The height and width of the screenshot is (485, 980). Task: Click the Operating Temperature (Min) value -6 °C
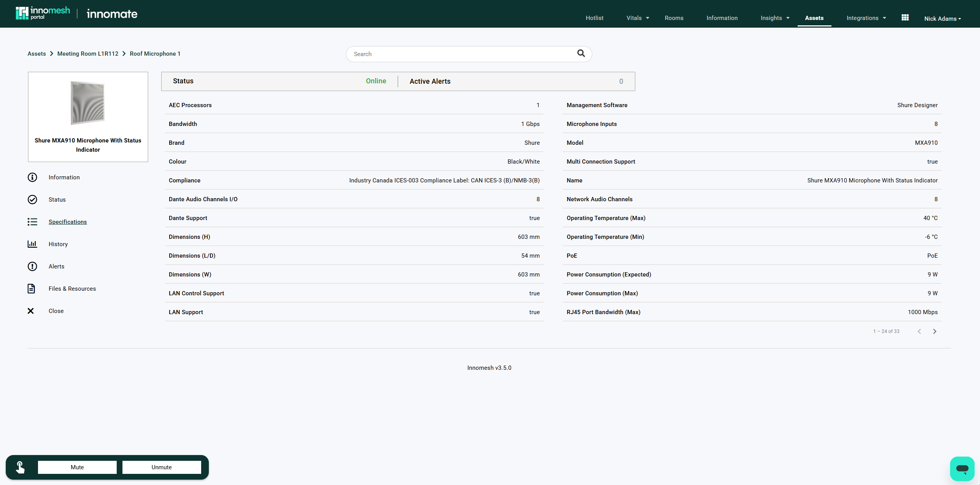tap(931, 237)
